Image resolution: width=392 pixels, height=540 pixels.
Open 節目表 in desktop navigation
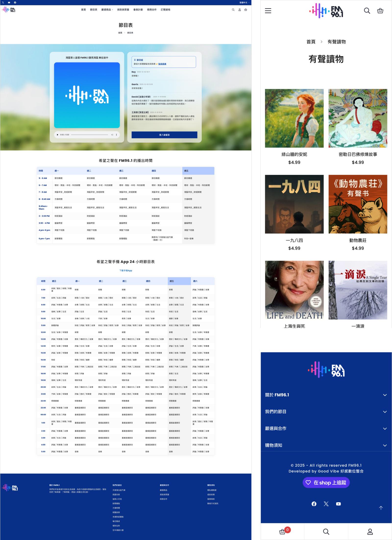click(94, 10)
